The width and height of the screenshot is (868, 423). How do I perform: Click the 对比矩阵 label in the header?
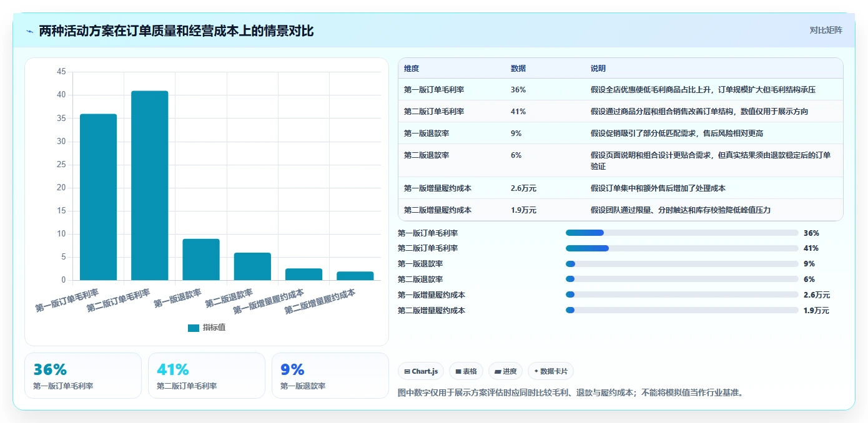[x=826, y=30]
